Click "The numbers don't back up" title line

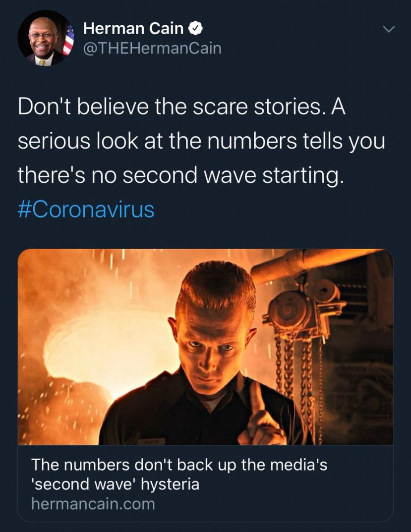click(179, 465)
